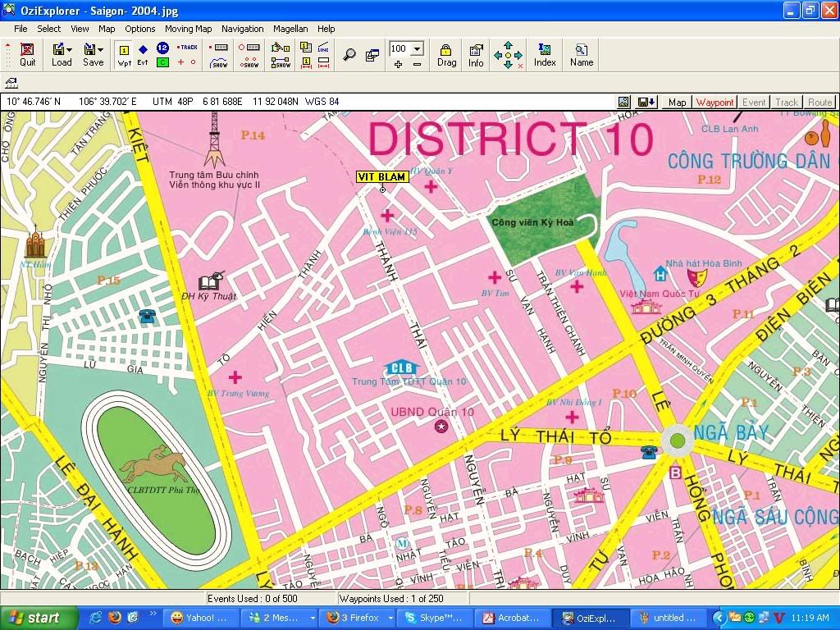Click the Track mode button
The image size is (840, 630).
coord(787,103)
